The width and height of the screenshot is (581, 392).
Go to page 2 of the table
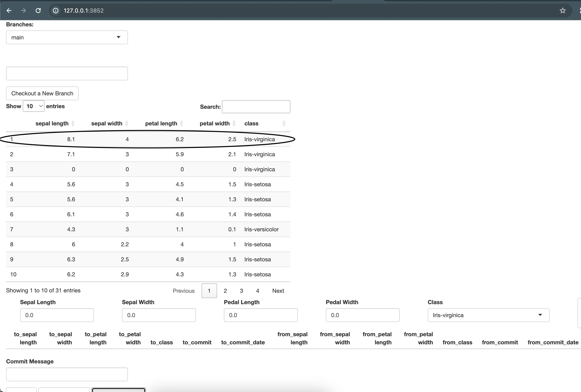tap(225, 291)
